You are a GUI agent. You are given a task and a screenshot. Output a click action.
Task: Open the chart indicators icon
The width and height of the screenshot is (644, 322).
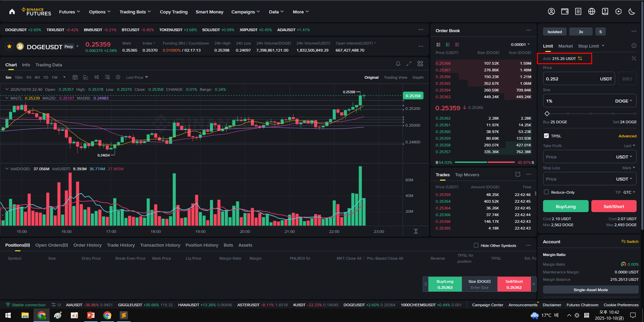click(86, 77)
